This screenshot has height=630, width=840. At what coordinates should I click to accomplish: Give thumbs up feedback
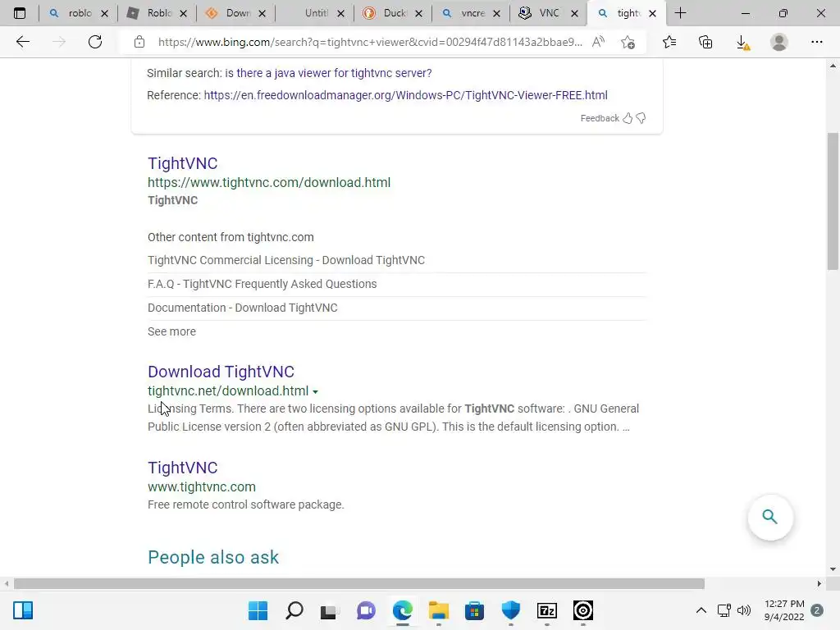pyautogui.click(x=628, y=118)
